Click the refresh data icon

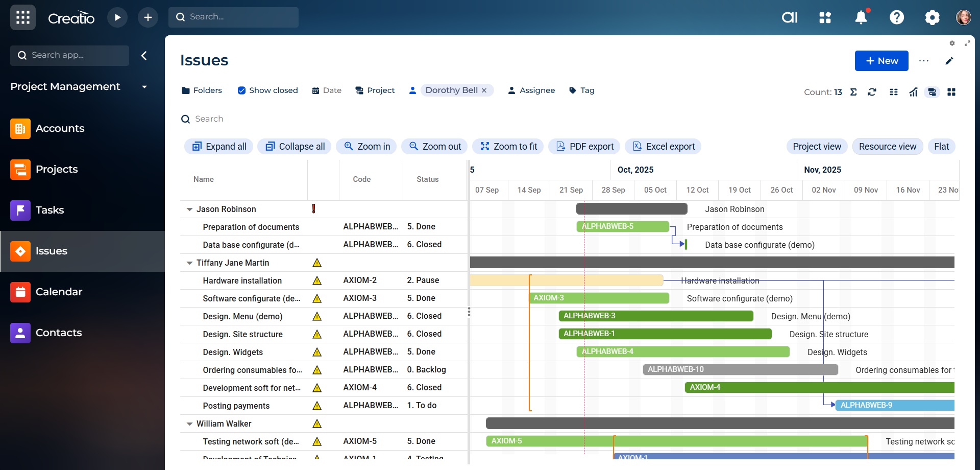click(872, 92)
